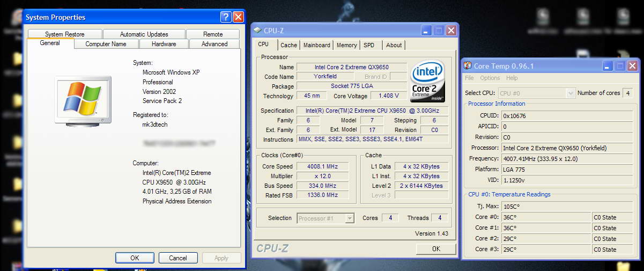Click the Number of cores field
This screenshot has height=271, width=644.
point(627,93)
